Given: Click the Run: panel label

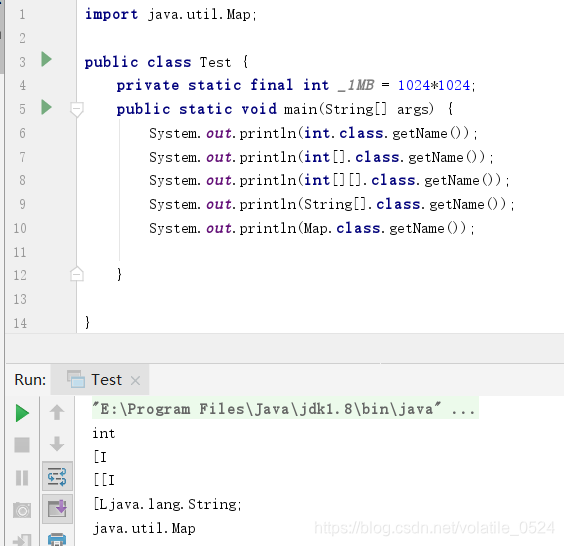Looking at the screenshot, I should (x=30, y=380).
